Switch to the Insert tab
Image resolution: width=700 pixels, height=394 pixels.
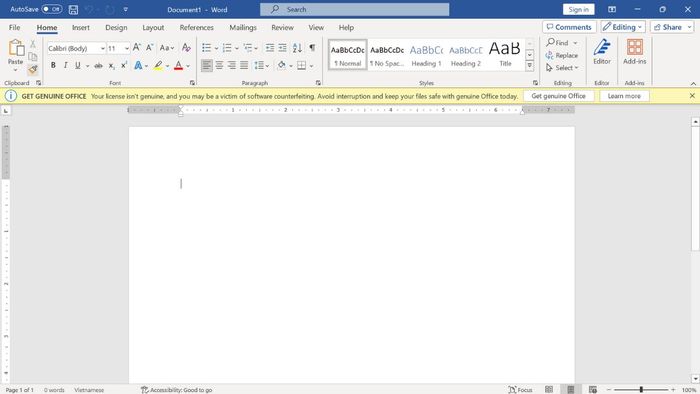[x=81, y=27]
